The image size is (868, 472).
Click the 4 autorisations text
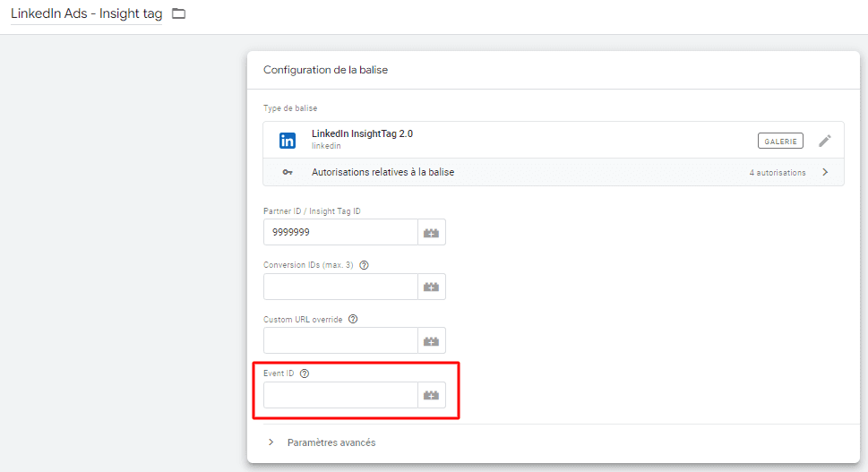(778, 173)
